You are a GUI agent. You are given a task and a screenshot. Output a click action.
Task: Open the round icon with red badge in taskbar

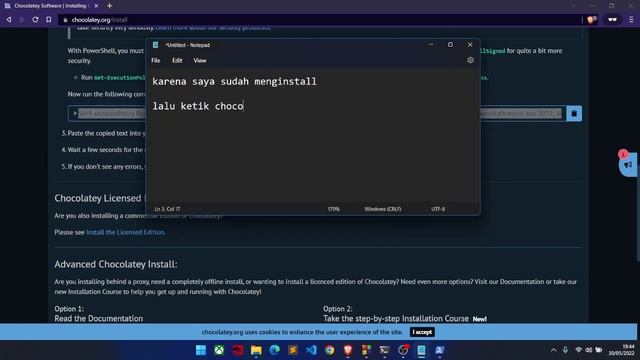pos(403,350)
